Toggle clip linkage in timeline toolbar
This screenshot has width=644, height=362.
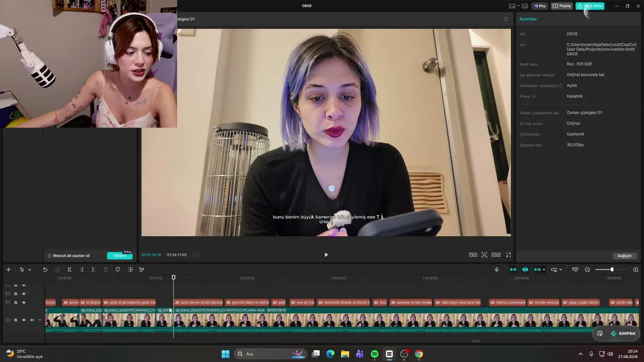(537, 269)
